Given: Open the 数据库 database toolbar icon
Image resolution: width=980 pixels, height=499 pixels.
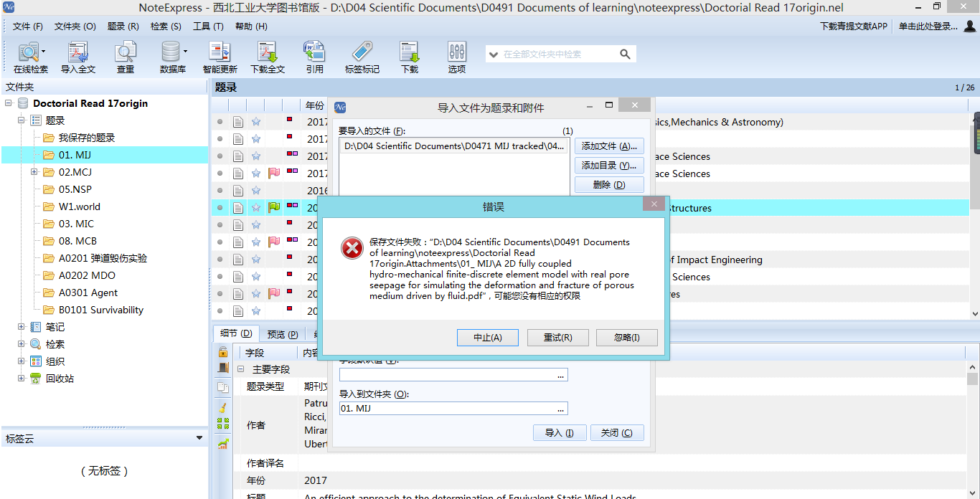Looking at the screenshot, I should coord(172,57).
